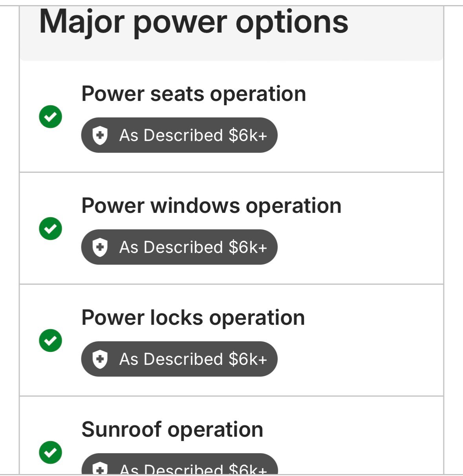
Task: Click the green checkmark beside Power seats operation
Action: (x=51, y=117)
